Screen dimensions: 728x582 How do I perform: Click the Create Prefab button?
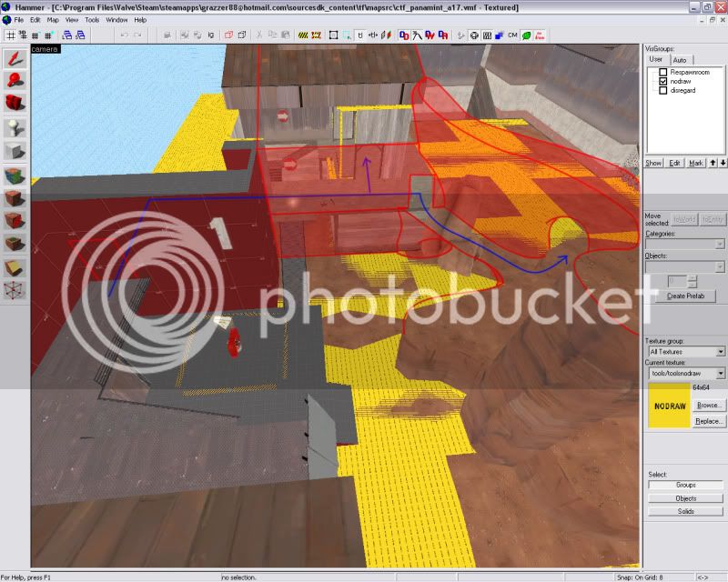685,296
